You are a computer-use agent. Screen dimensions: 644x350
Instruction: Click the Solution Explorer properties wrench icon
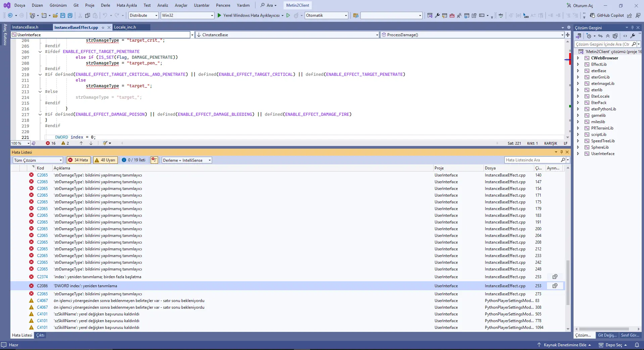(x=633, y=36)
